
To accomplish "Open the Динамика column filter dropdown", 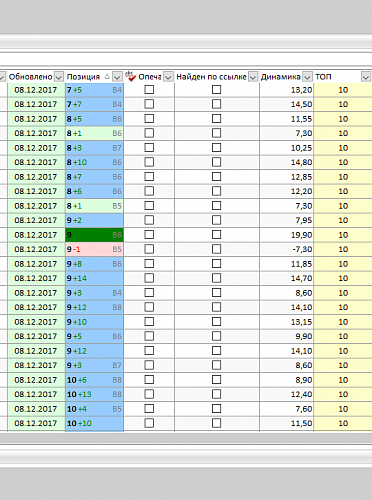I will pos(308,77).
